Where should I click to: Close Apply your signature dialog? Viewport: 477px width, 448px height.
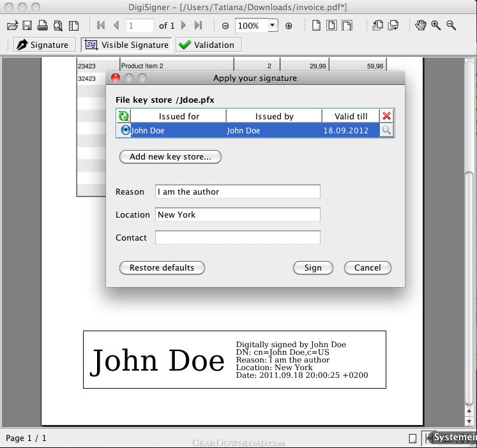click(116, 78)
